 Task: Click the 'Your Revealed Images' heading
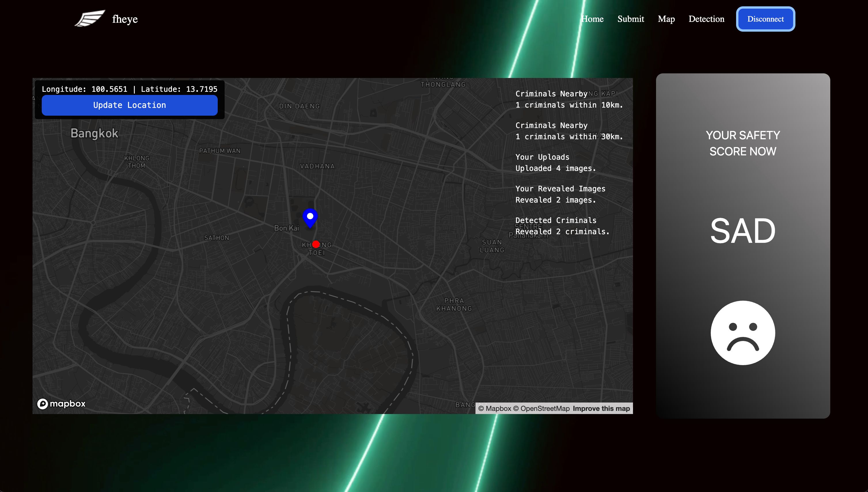tap(560, 188)
